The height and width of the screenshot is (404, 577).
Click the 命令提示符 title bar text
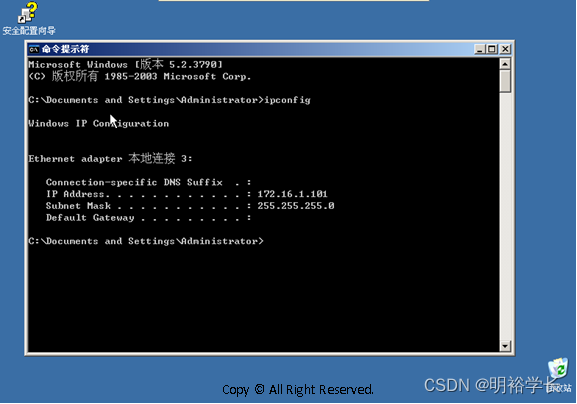66,49
